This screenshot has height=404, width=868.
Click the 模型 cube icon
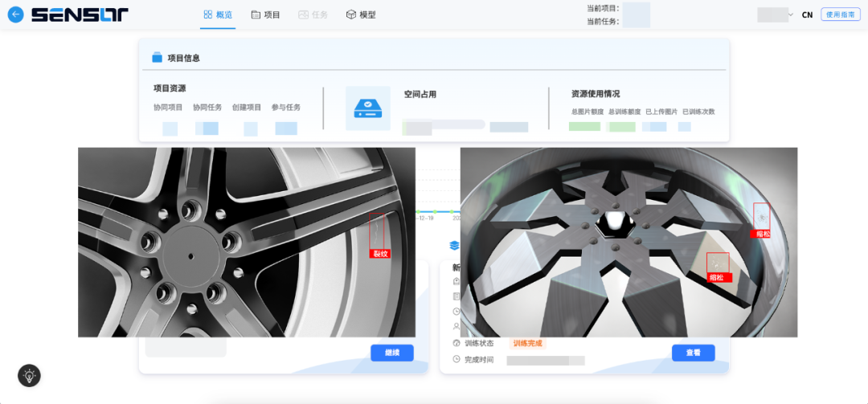point(351,15)
